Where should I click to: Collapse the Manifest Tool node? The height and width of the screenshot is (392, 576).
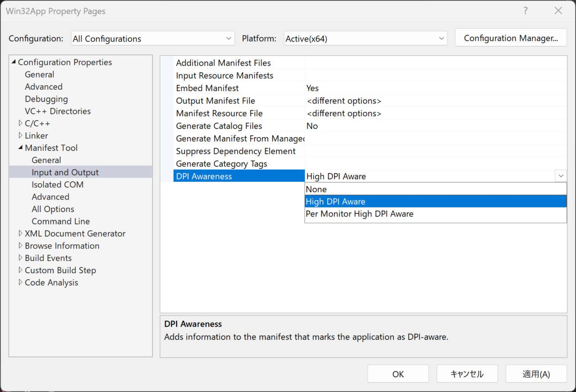point(20,148)
